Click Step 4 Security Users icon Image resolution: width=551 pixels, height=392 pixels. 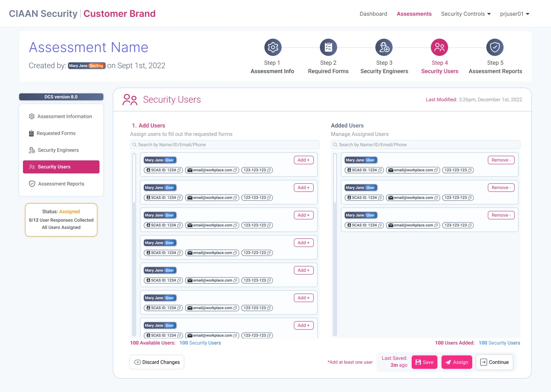[x=439, y=47]
